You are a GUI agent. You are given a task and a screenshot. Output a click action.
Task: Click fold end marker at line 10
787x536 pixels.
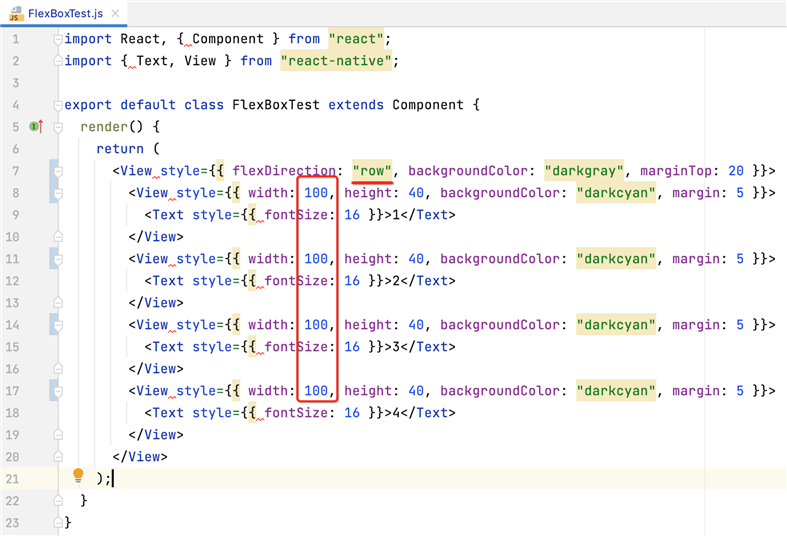pyautogui.click(x=58, y=236)
